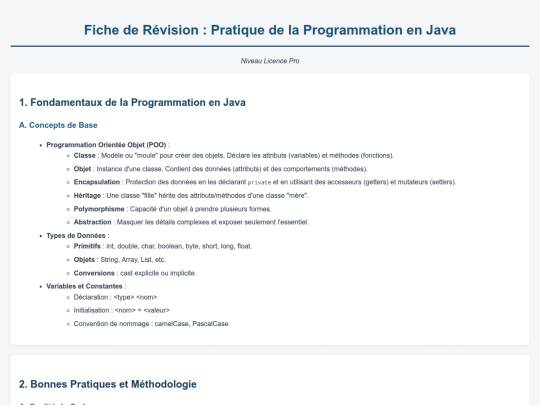Click the Initialisation <nom> = <valeur> line
The image size is (540, 405).
[x=122, y=310]
